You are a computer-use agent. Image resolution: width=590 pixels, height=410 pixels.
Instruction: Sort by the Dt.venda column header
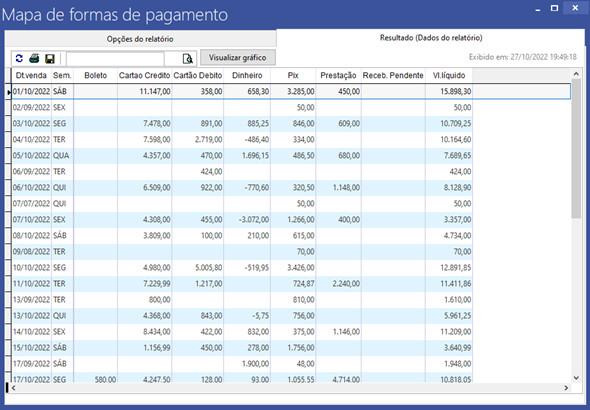click(31, 75)
